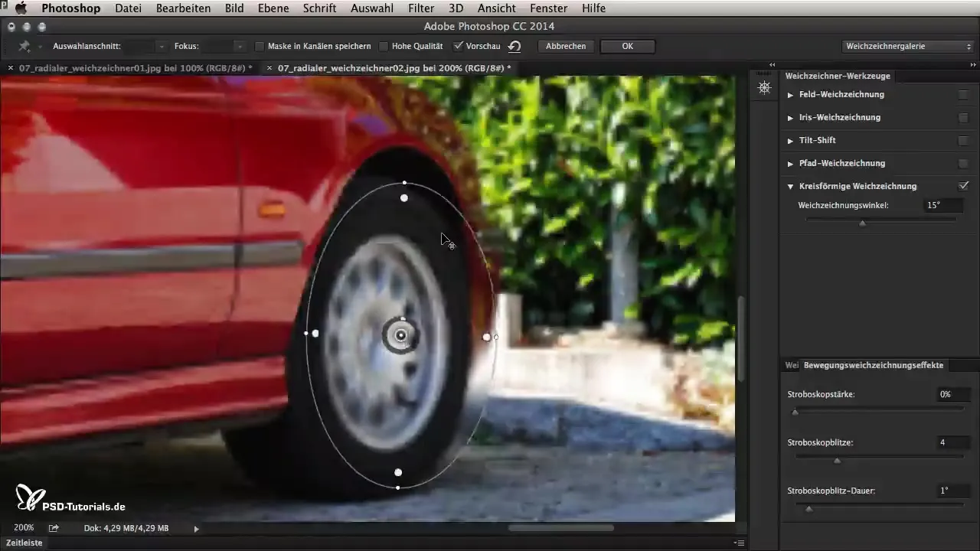Click the 200% zoom level field

tap(24, 528)
